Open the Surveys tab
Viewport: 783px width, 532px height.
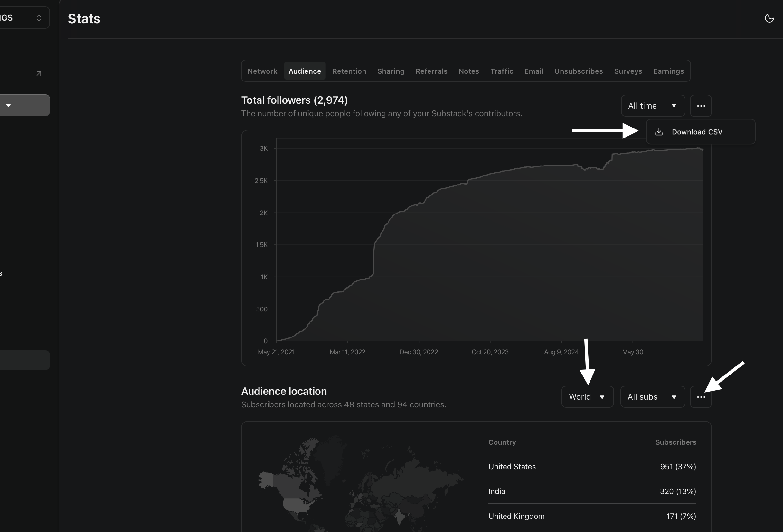(628, 71)
